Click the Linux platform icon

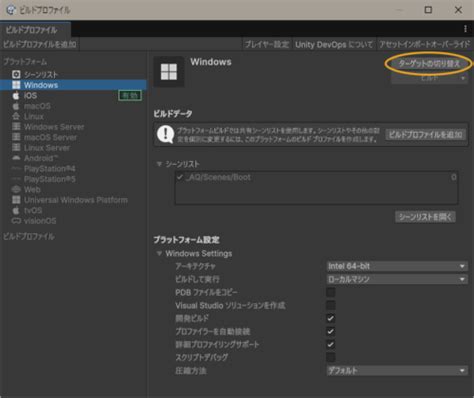(16, 116)
